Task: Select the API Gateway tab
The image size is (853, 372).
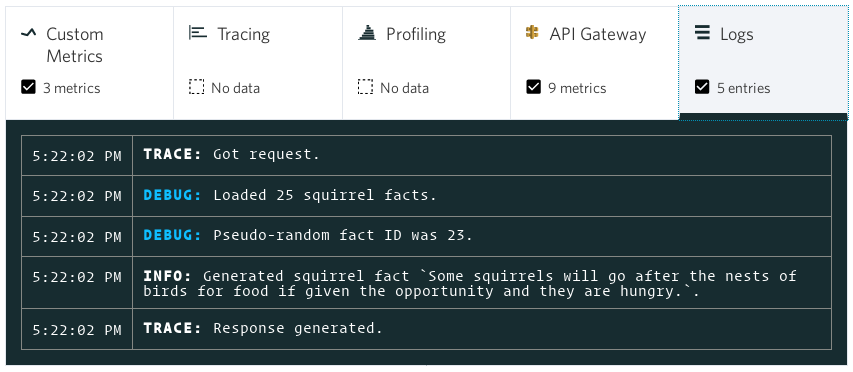Action: [595, 63]
